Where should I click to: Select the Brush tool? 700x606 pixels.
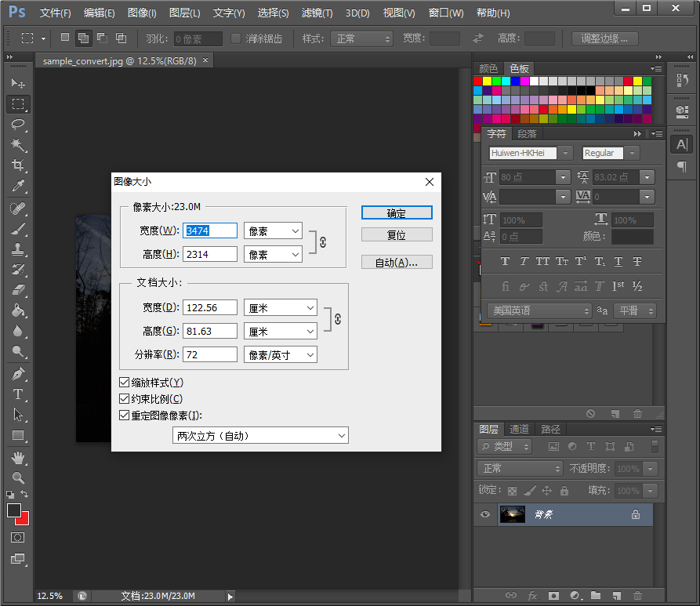[x=18, y=229]
